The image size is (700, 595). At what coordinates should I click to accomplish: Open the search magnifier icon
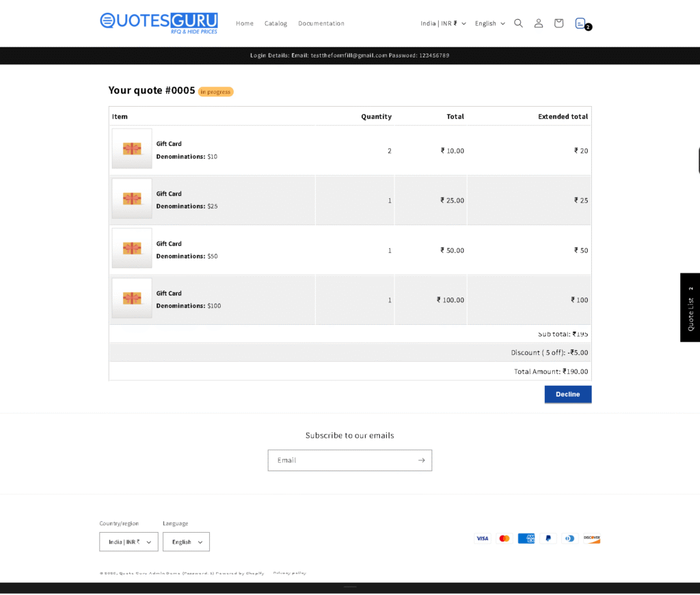[518, 23]
